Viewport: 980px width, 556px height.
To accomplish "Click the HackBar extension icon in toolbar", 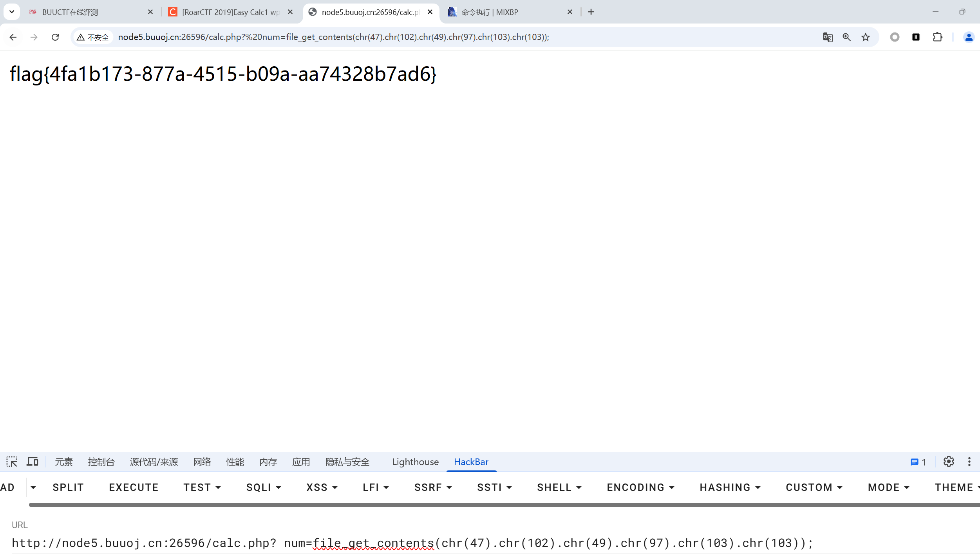I will click(916, 37).
